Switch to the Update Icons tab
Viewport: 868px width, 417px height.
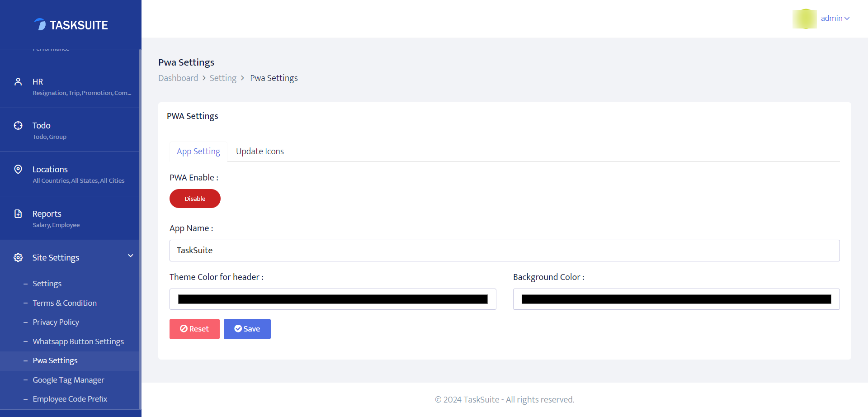point(260,152)
